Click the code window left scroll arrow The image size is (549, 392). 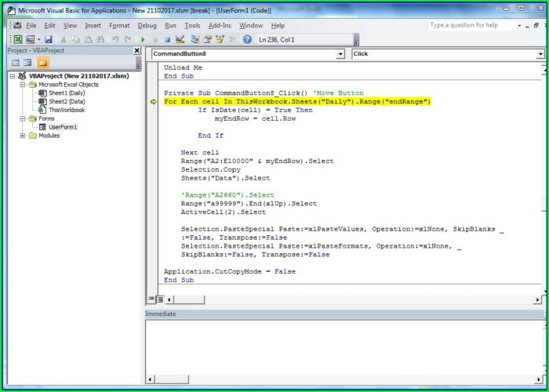[169, 299]
